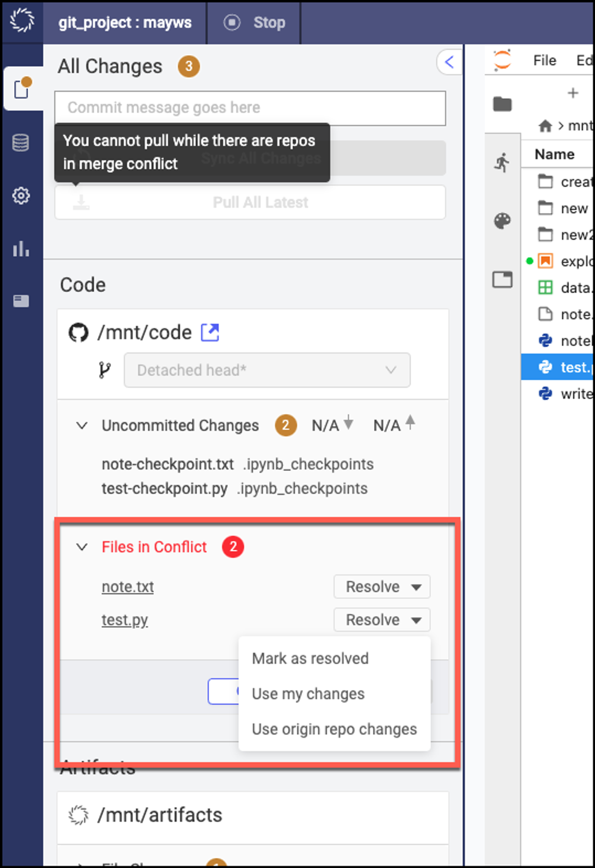This screenshot has height=868, width=595.
Task: Select test.py in the file browser
Action: coord(557,367)
